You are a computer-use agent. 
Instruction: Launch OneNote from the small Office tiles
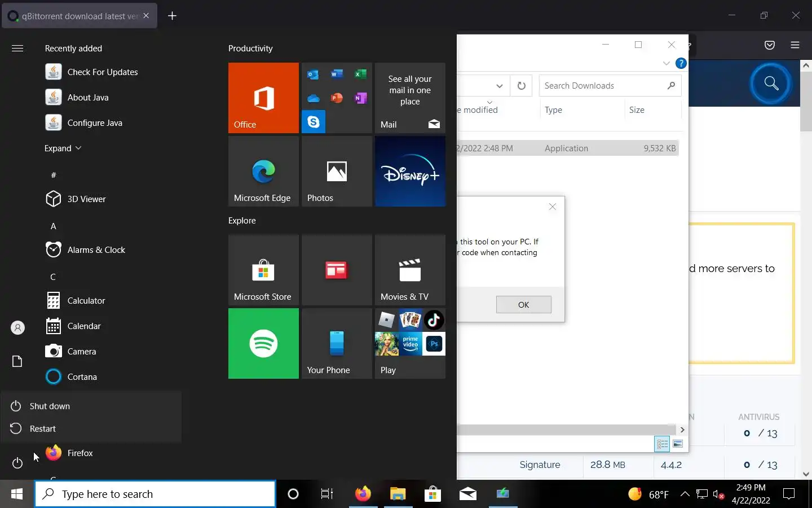(360, 98)
